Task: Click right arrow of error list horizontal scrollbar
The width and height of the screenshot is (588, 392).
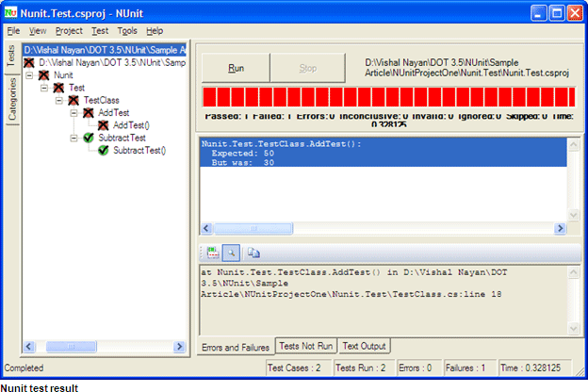Action: [x=561, y=228]
